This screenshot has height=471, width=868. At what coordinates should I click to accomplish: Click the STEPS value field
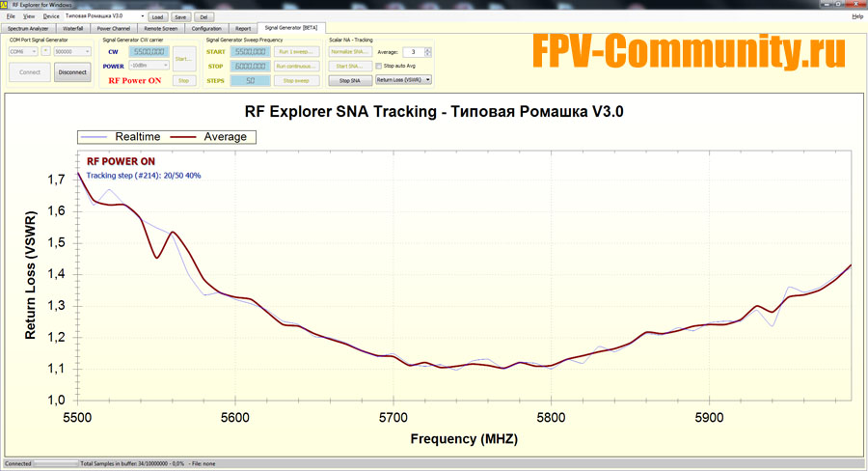(250, 80)
